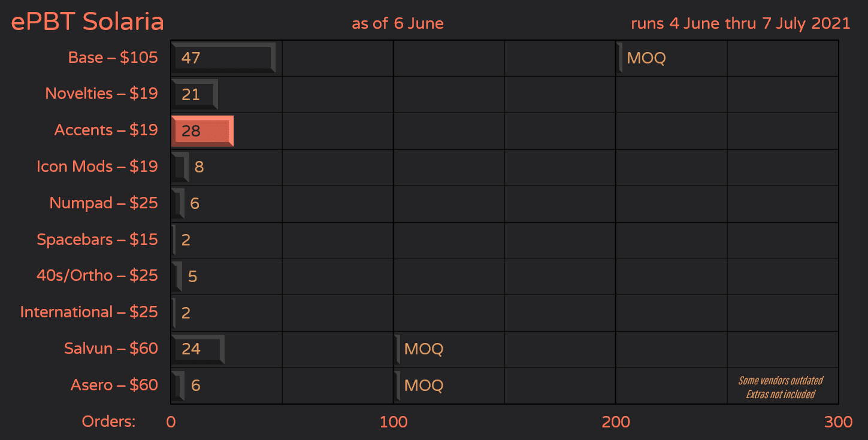Click the "Asero – $60" label
This screenshot has width=868, height=440.
tap(114, 386)
